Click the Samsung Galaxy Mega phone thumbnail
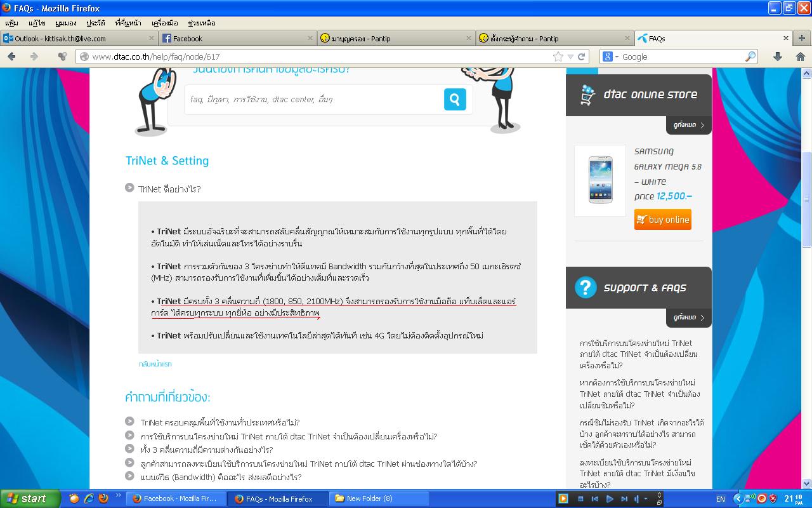The height and width of the screenshot is (508, 812). coord(600,180)
